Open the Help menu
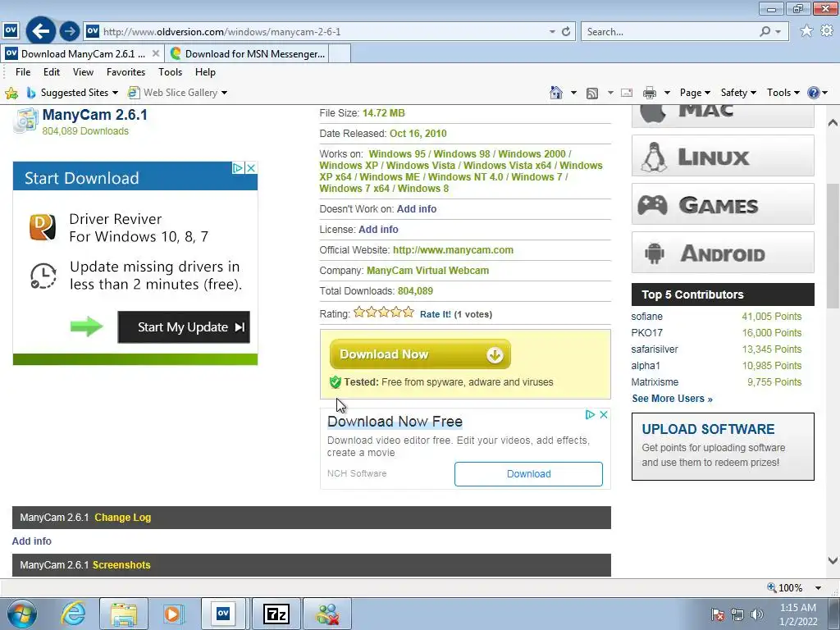 pyautogui.click(x=205, y=72)
